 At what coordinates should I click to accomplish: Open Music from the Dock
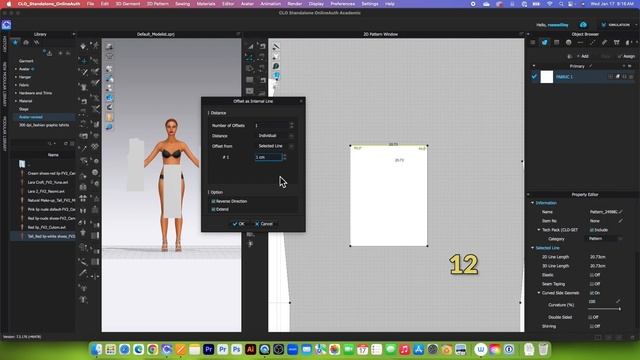click(404, 349)
